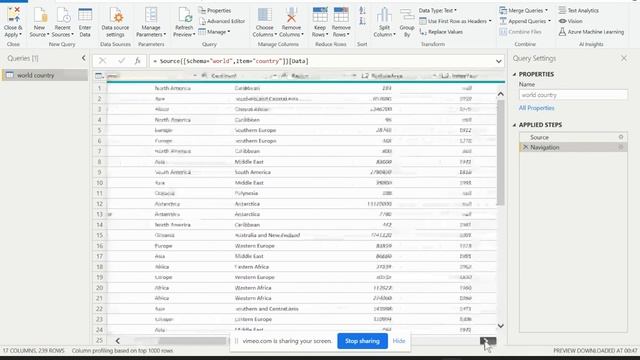This screenshot has height=360, width=640.
Task: Click Azure Machine Learning
Action: point(591,31)
